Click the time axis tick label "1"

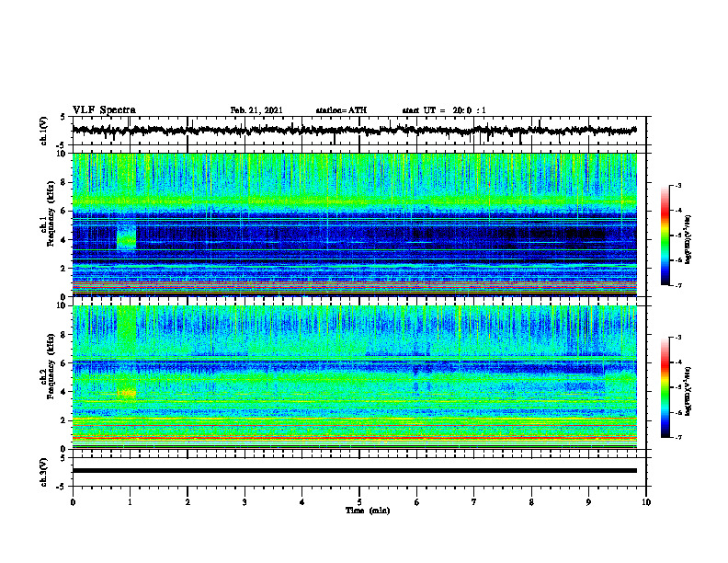(x=130, y=502)
